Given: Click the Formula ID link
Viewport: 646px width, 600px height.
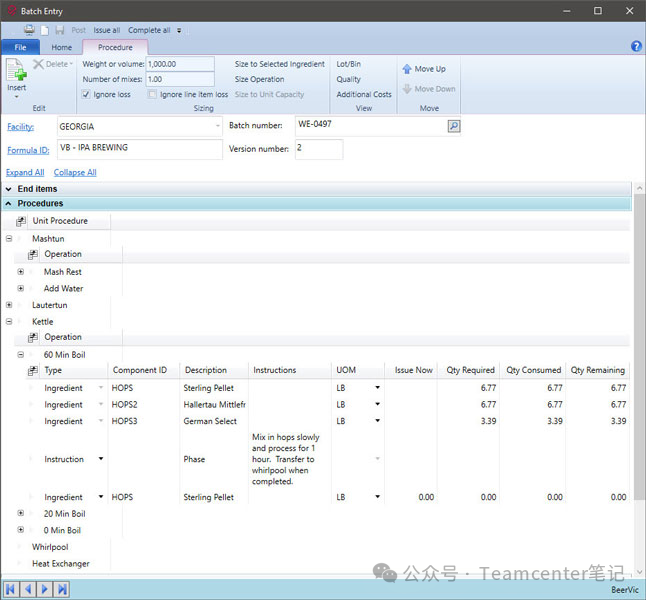Looking at the screenshot, I should pyautogui.click(x=28, y=150).
